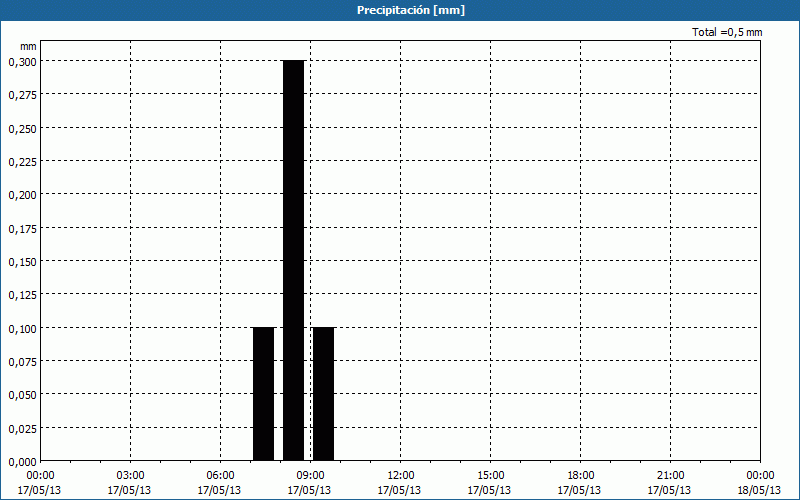Screen dimensions: 800x500
Task: Select the 0,100 mm bar after 09:00
Action: point(323,394)
